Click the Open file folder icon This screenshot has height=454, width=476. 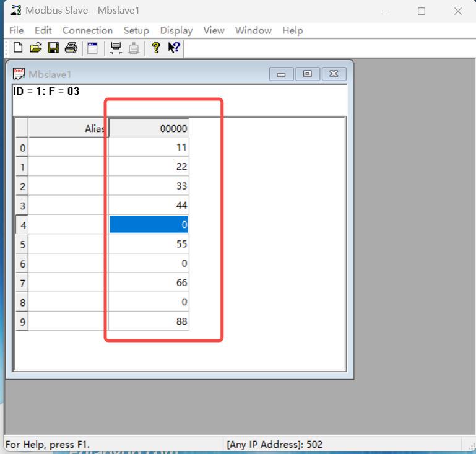[x=36, y=48]
